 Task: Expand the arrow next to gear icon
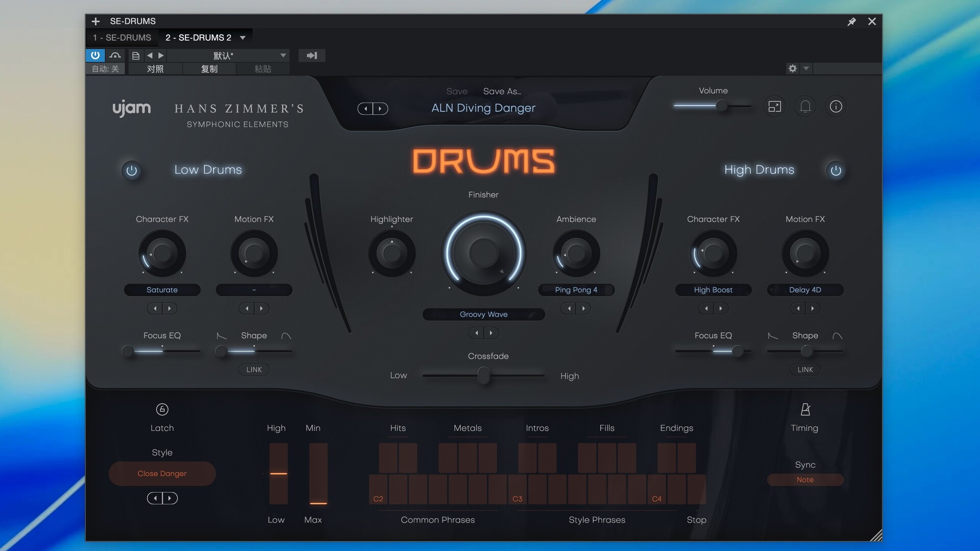coord(806,68)
